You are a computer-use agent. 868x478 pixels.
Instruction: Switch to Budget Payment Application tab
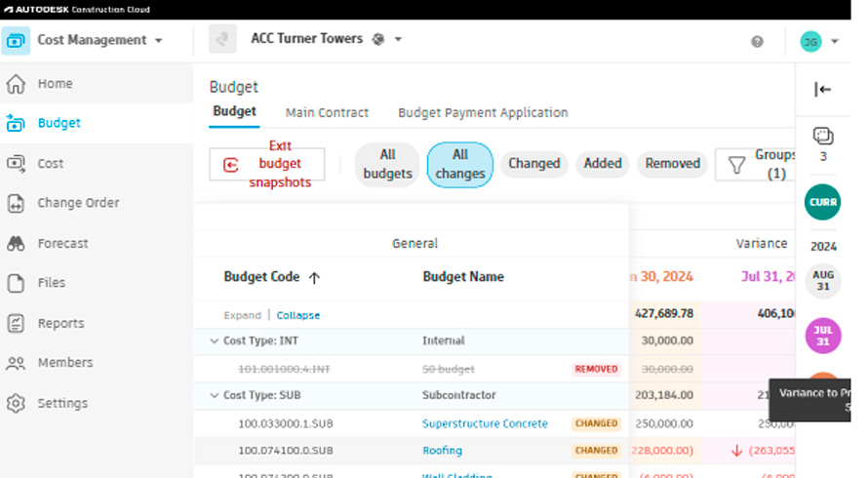click(483, 113)
